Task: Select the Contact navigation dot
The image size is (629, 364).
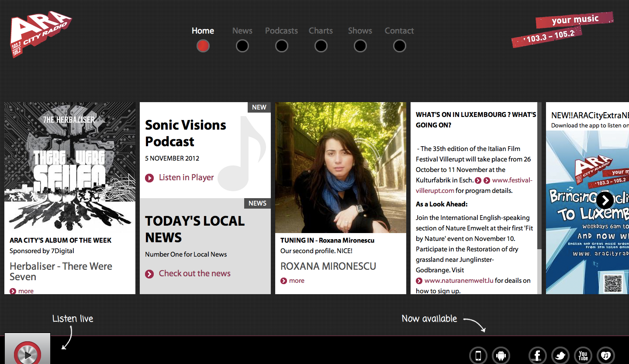Action: click(399, 46)
